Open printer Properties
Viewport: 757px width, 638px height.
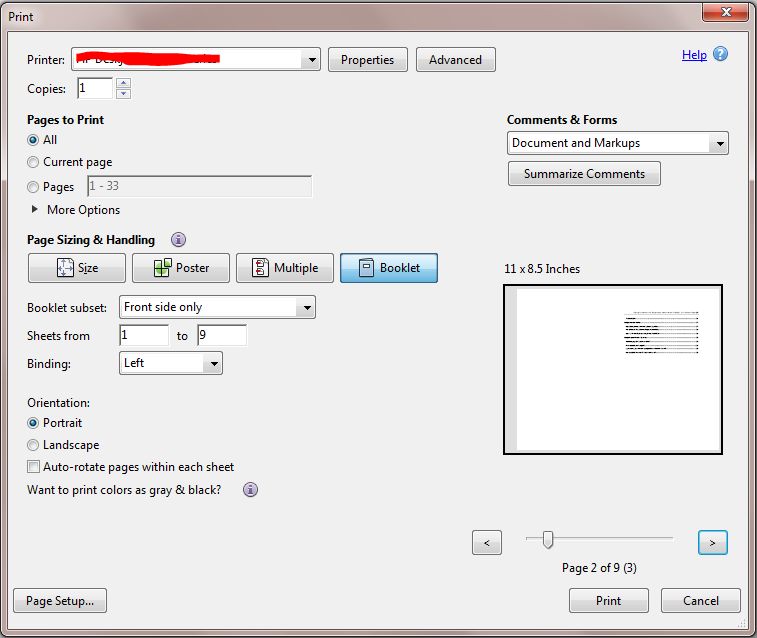pyautogui.click(x=368, y=60)
